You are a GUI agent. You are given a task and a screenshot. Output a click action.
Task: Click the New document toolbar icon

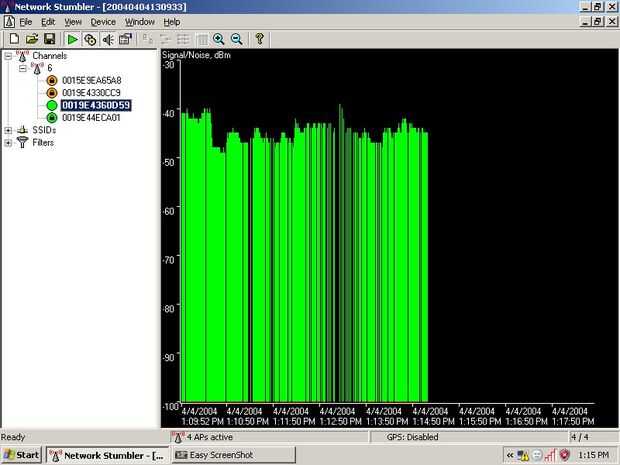click(x=14, y=39)
